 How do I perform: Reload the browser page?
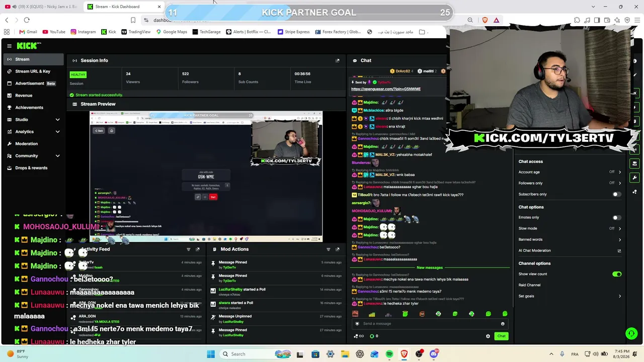click(x=27, y=20)
